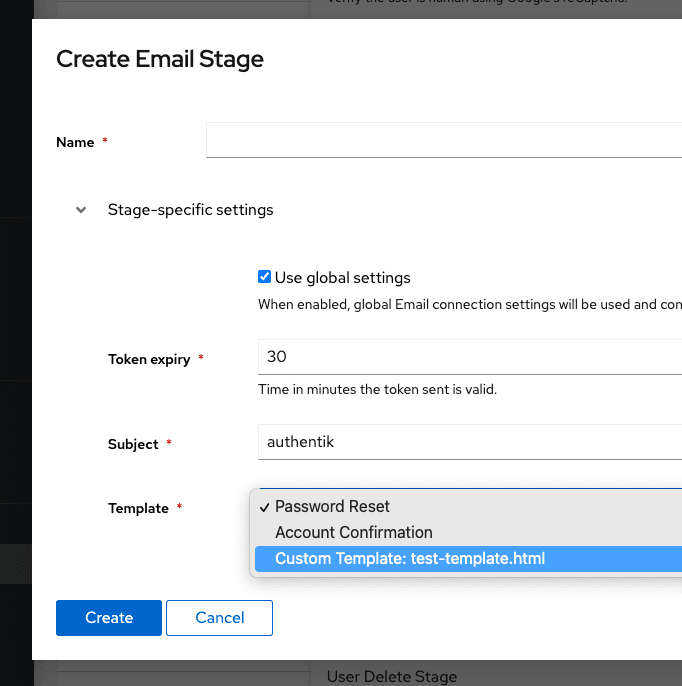The height and width of the screenshot is (686, 682).
Task: Select Custom Template: test-template.html option
Action: 410,558
